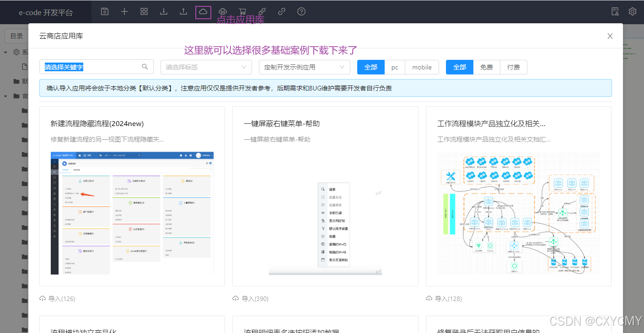Click the Save icon on the toolbar
Viewport: 644px width, 333px height.
tap(104, 11)
